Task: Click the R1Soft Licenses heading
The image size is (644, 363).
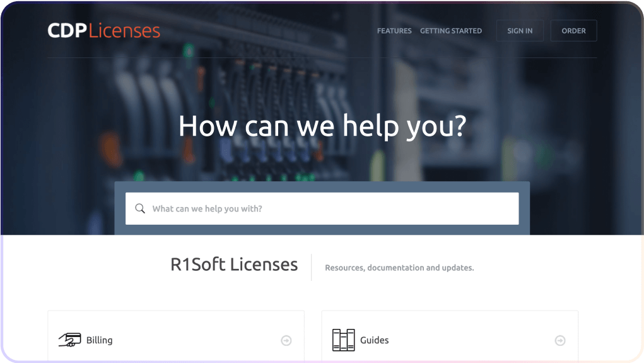Action: coord(234,265)
